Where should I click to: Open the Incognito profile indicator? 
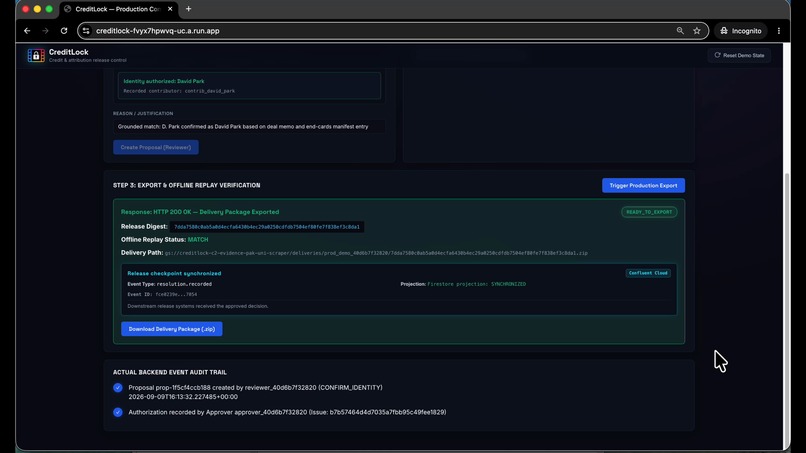(x=741, y=31)
